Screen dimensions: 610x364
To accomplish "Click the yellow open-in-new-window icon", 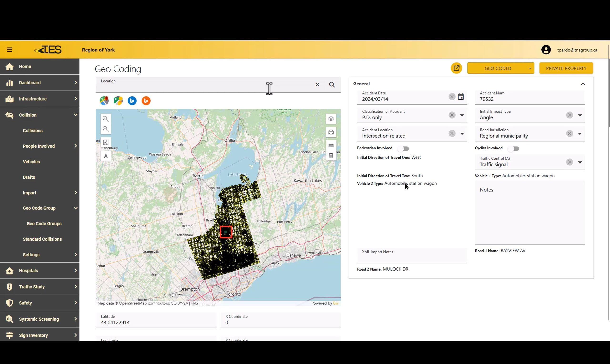I will (457, 68).
